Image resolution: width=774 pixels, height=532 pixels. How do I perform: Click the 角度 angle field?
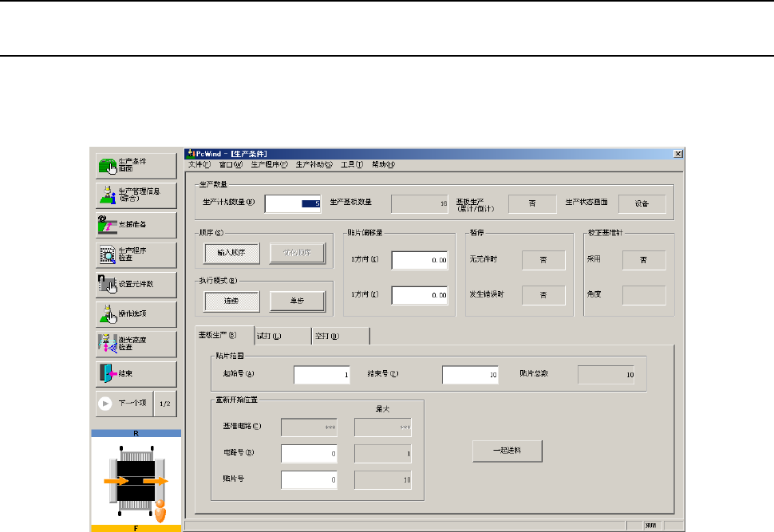tap(644, 295)
